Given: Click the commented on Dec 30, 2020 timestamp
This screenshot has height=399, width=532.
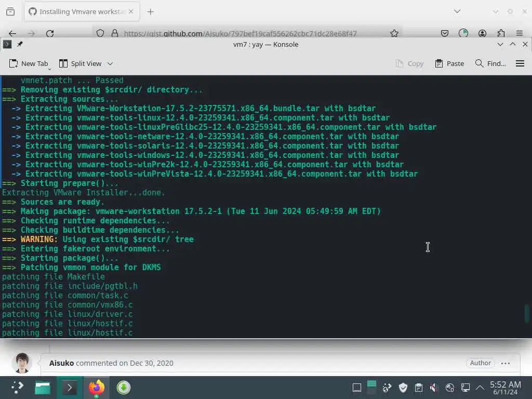Looking at the screenshot, I should (125, 363).
